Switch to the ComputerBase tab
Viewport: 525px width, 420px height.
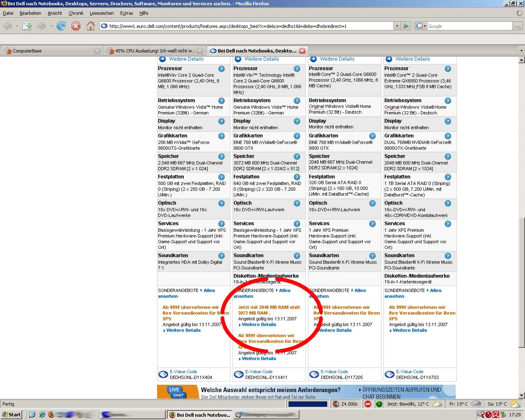coord(52,51)
